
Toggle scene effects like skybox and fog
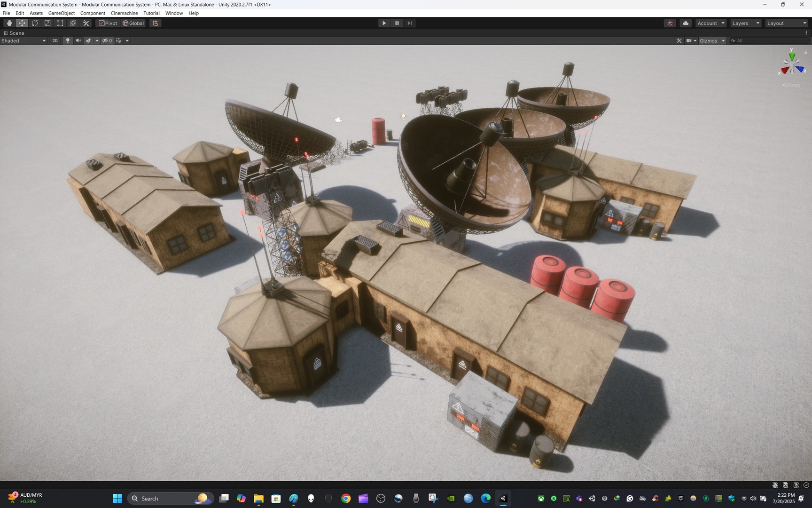click(88, 41)
